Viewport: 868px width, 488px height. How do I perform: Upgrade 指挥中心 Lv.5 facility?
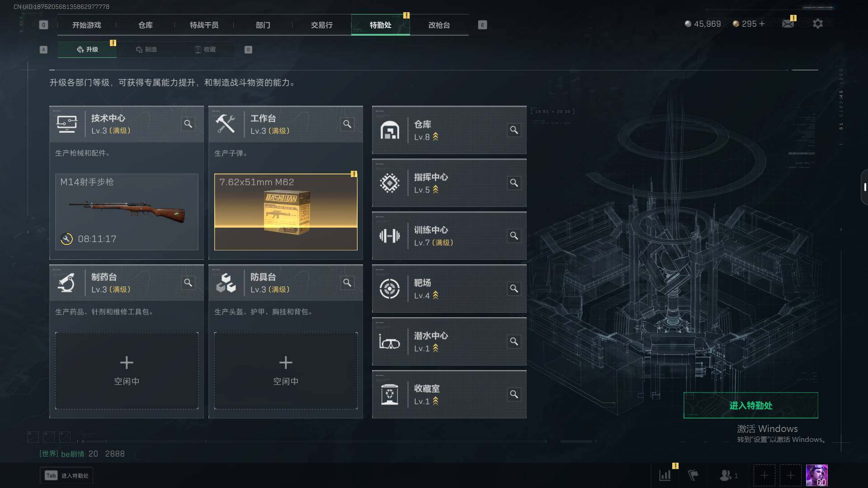point(449,183)
